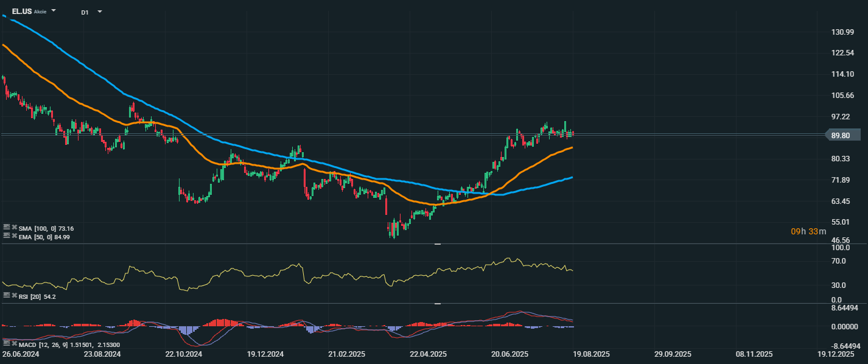Remove the RSI indicator with its X icon

coord(14,295)
